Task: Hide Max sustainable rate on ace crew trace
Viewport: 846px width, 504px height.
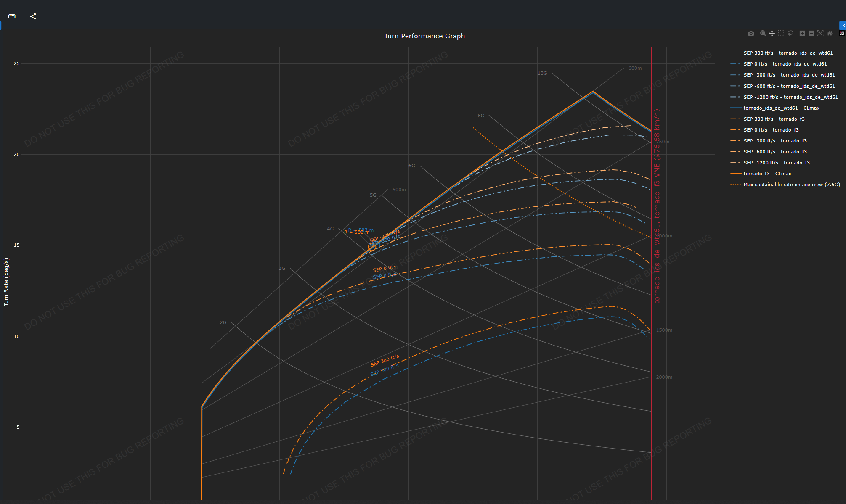Action: [785, 185]
